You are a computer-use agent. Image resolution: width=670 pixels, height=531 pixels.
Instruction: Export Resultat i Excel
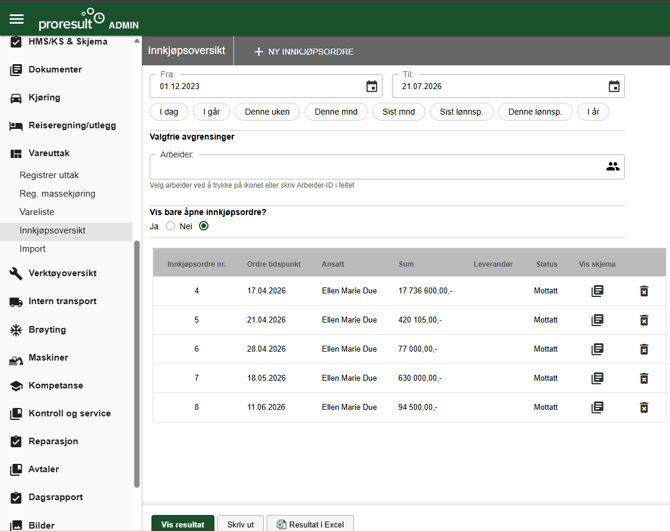coord(310,524)
